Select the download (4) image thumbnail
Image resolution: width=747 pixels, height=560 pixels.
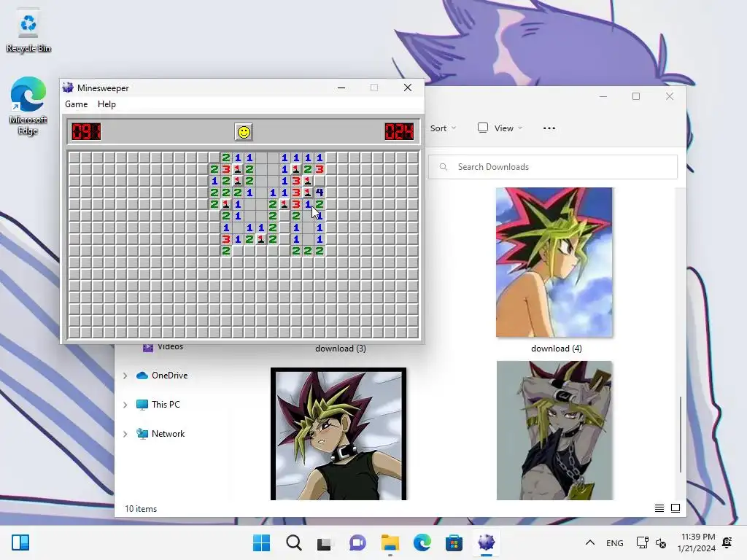point(554,262)
